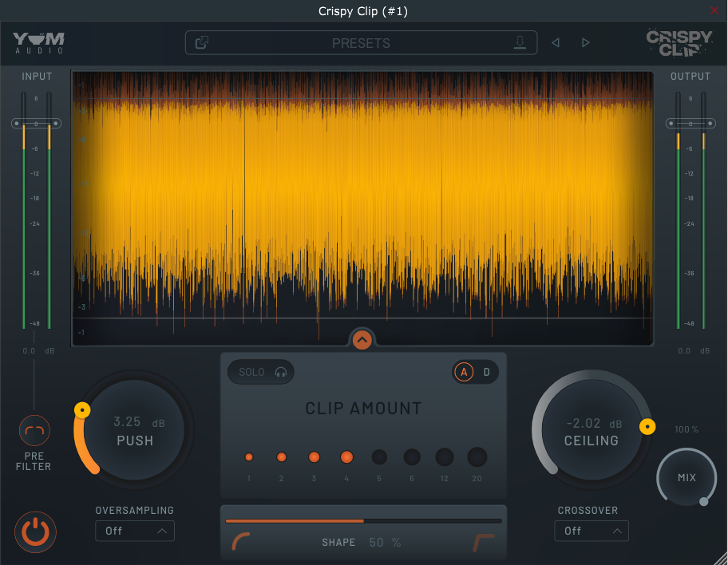728x565 pixels.
Task: Click the input 0.0 dB readout
Action: coord(38,351)
